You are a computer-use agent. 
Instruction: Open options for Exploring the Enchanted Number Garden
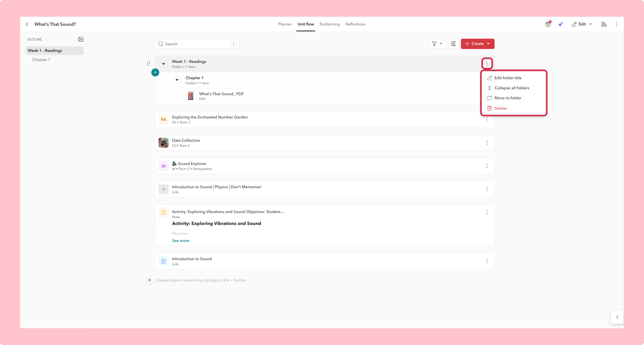point(487,120)
